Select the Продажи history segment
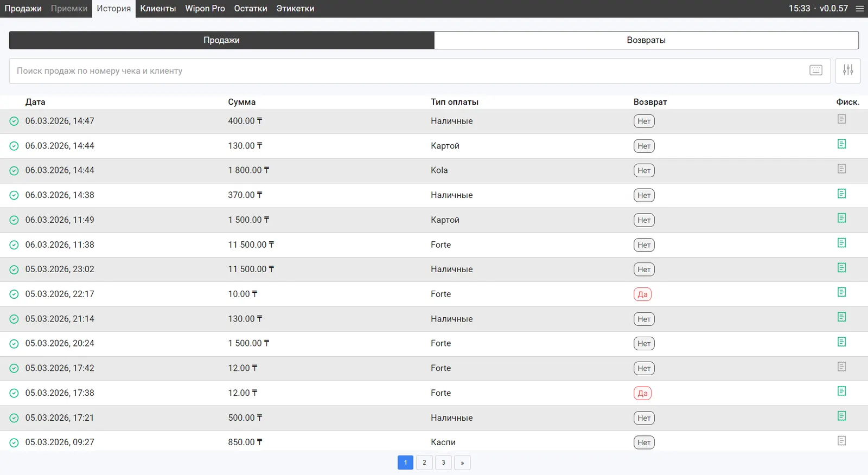 click(221, 40)
